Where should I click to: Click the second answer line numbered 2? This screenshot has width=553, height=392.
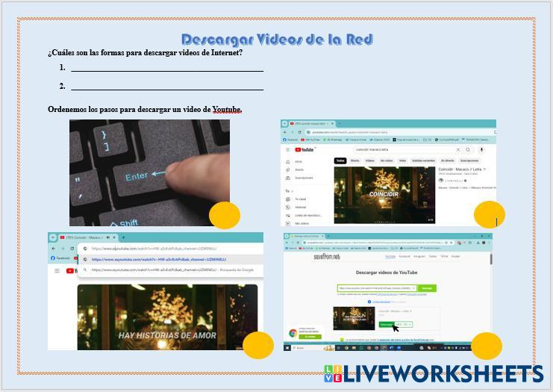(166, 89)
